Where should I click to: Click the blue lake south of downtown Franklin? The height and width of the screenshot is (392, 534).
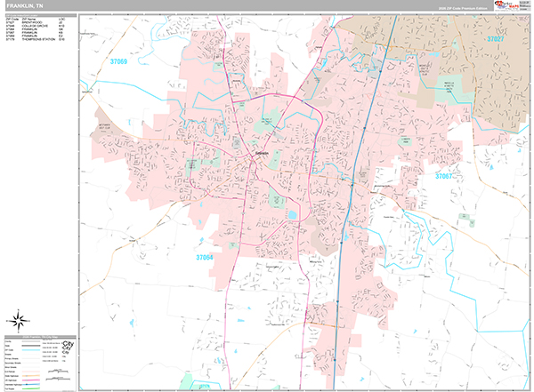click(x=293, y=214)
